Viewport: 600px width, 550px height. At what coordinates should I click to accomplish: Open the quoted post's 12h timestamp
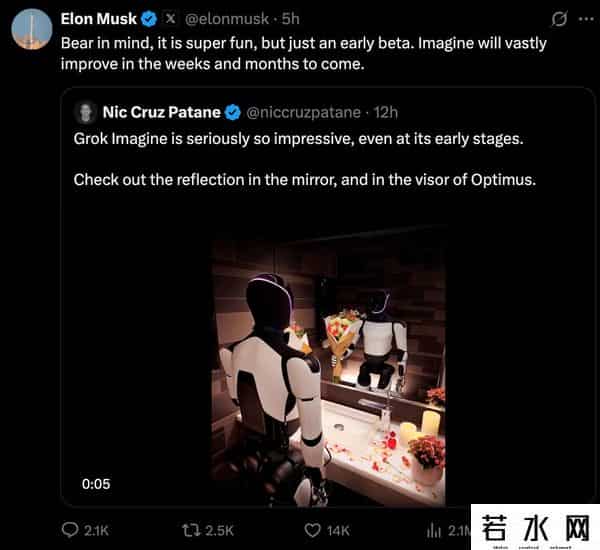pos(385,111)
